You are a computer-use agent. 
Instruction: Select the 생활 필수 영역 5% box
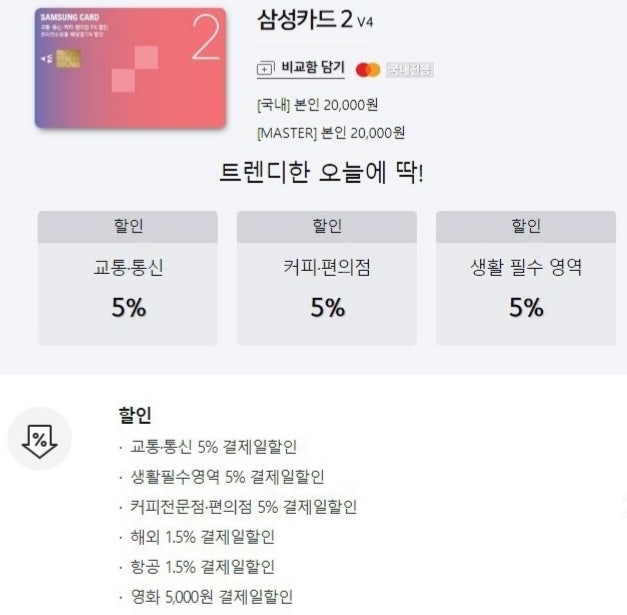click(526, 278)
